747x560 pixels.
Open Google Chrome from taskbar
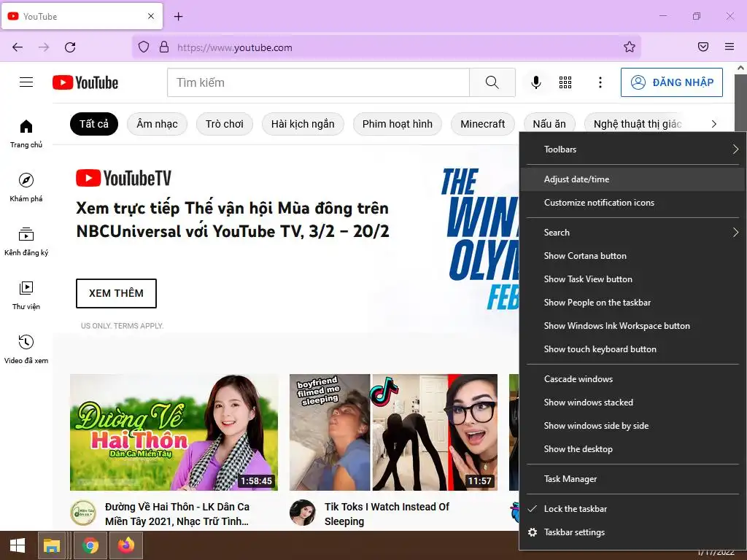point(90,545)
